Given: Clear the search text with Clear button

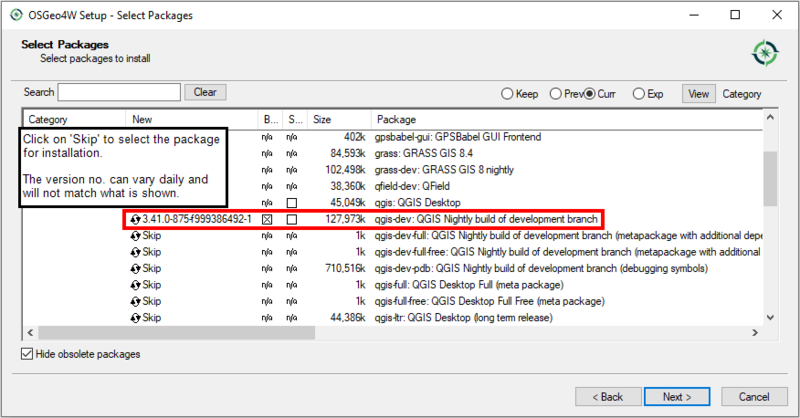Looking at the screenshot, I should [x=205, y=92].
